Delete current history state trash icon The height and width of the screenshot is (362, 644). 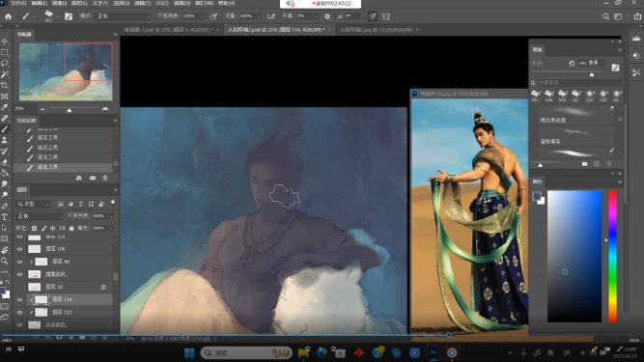pos(105,178)
